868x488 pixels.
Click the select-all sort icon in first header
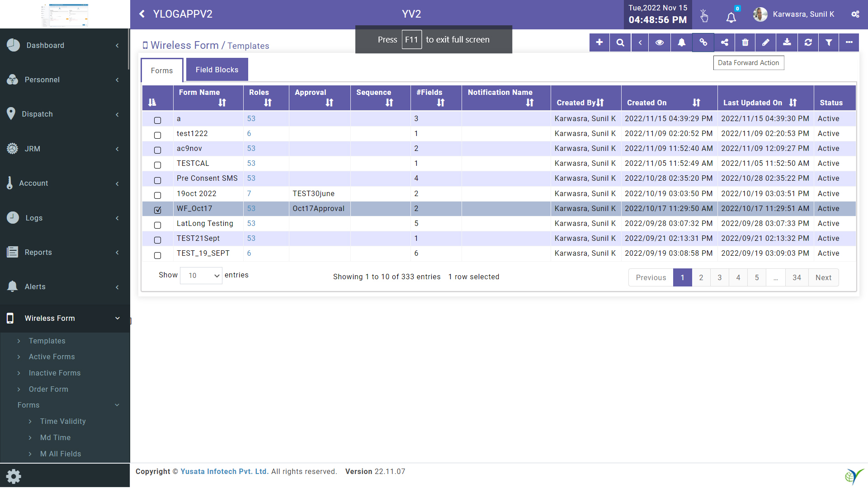point(152,103)
